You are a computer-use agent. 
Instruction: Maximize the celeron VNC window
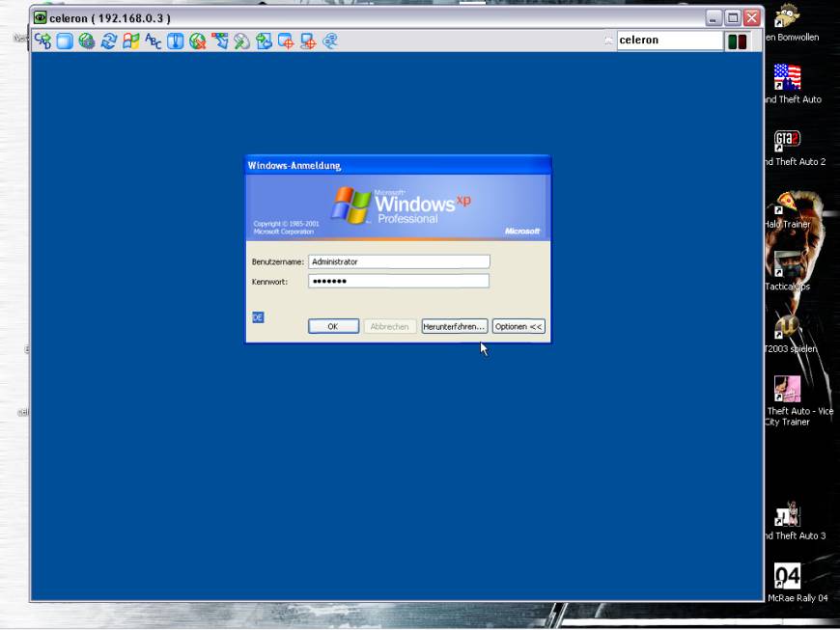point(732,17)
